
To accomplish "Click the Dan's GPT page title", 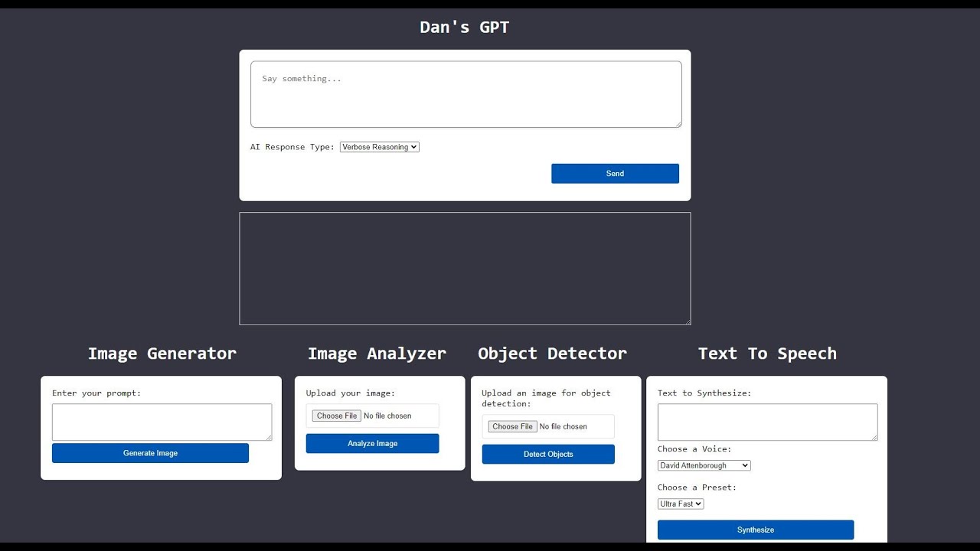I will (465, 28).
